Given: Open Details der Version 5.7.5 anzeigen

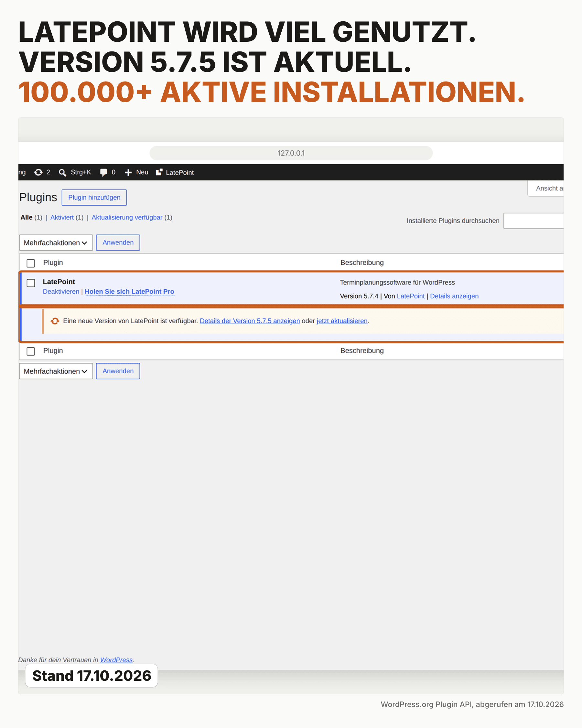Looking at the screenshot, I should (250, 321).
